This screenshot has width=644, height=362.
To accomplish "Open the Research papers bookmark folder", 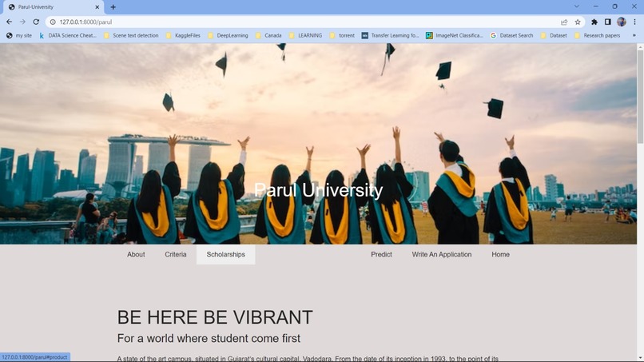I will click(x=598, y=36).
